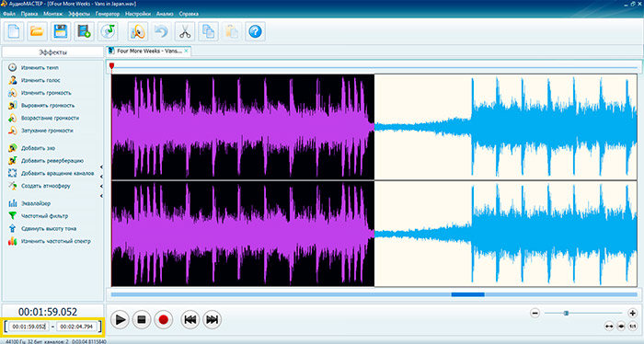Image resolution: width=644 pixels, height=344 pixels.
Task: Select the Выровнять громкость effect
Action: [41, 106]
